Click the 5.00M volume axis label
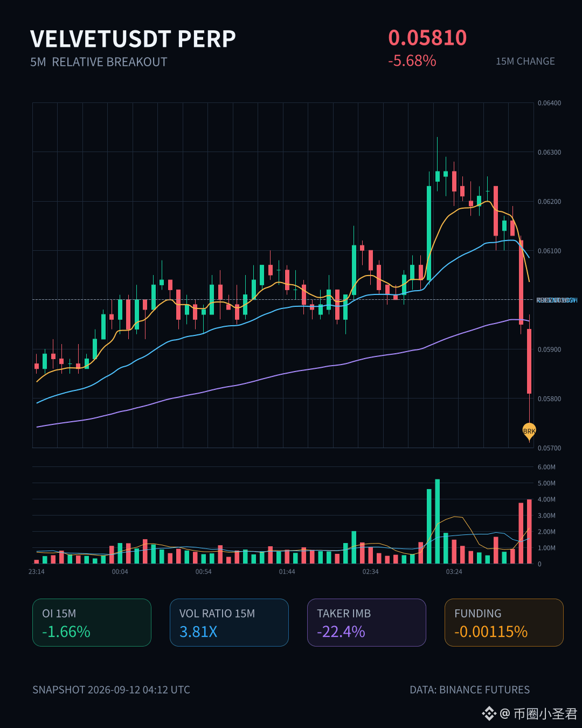The width and height of the screenshot is (582, 728). pos(546,483)
